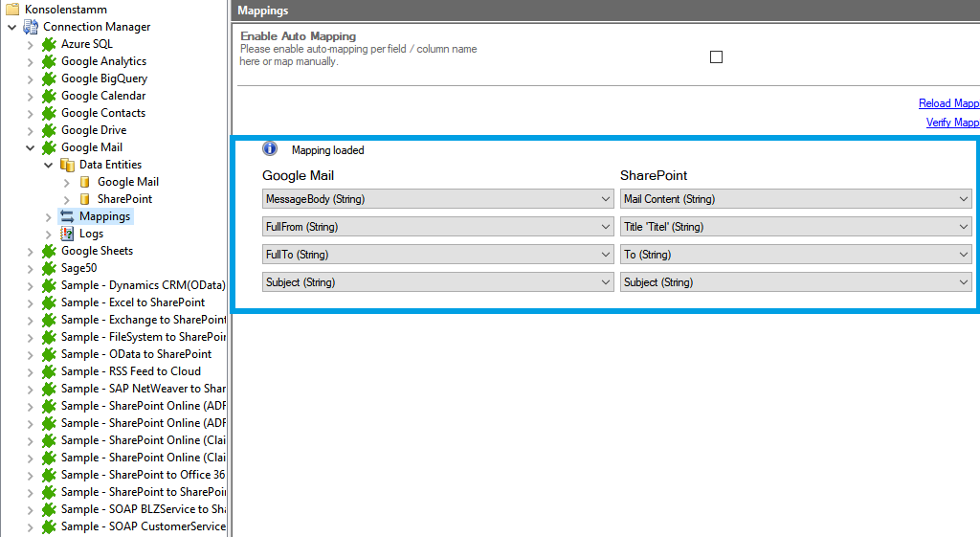980x537 pixels.
Task: Open the FullTo (String) source dropdown
Action: click(x=437, y=255)
